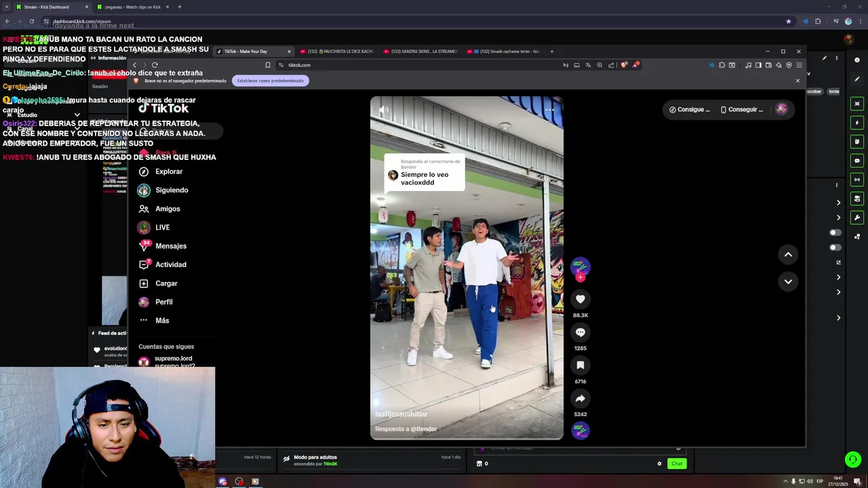
Task: Switch to Smash cachame lento tab
Action: tap(502, 52)
